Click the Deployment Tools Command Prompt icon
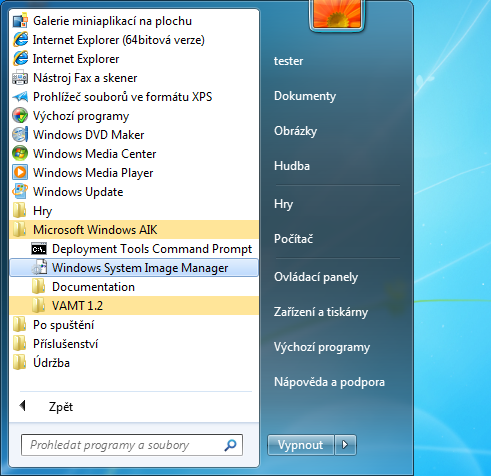491x476 pixels. click(x=39, y=249)
